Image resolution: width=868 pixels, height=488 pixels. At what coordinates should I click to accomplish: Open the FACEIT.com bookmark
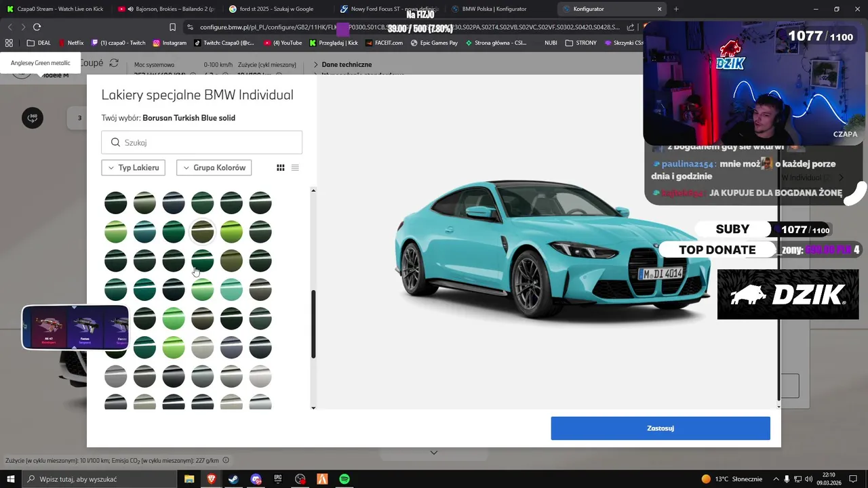pos(384,43)
